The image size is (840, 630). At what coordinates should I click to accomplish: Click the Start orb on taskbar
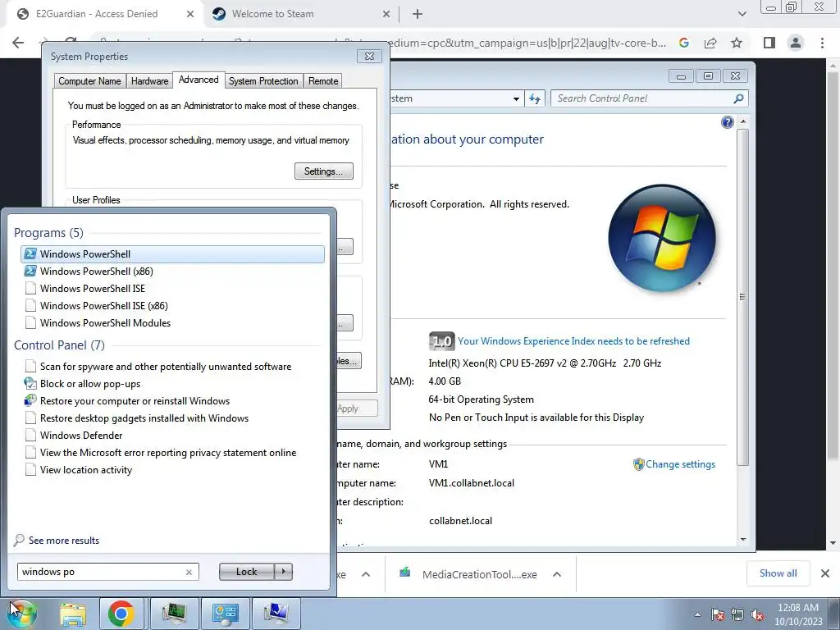click(22, 614)
